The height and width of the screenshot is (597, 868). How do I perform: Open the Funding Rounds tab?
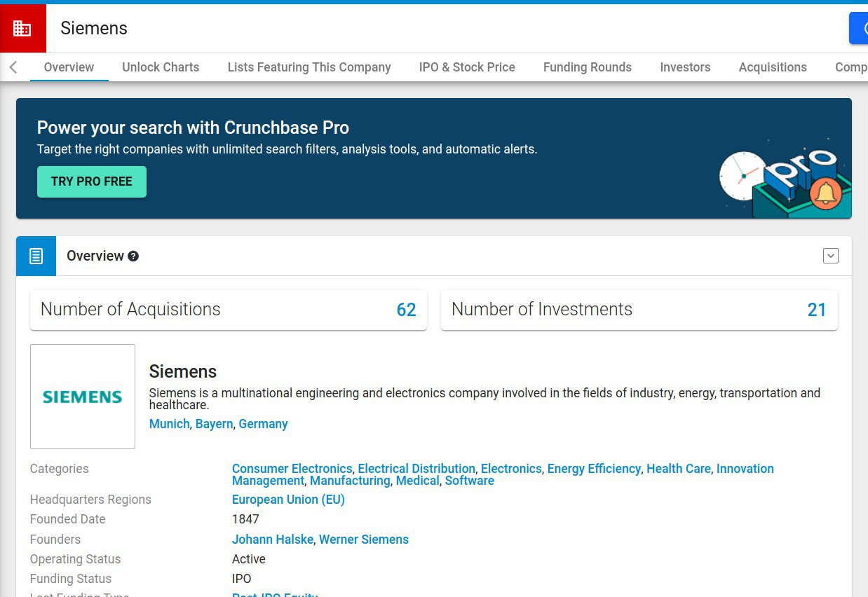pyautogui.click(x=588, y=67)
